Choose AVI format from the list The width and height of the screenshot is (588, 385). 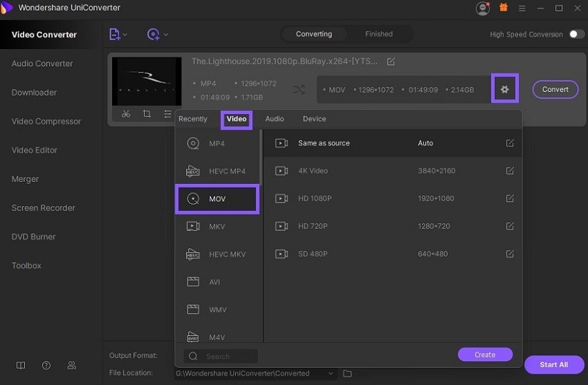click(x=217, y=282)
